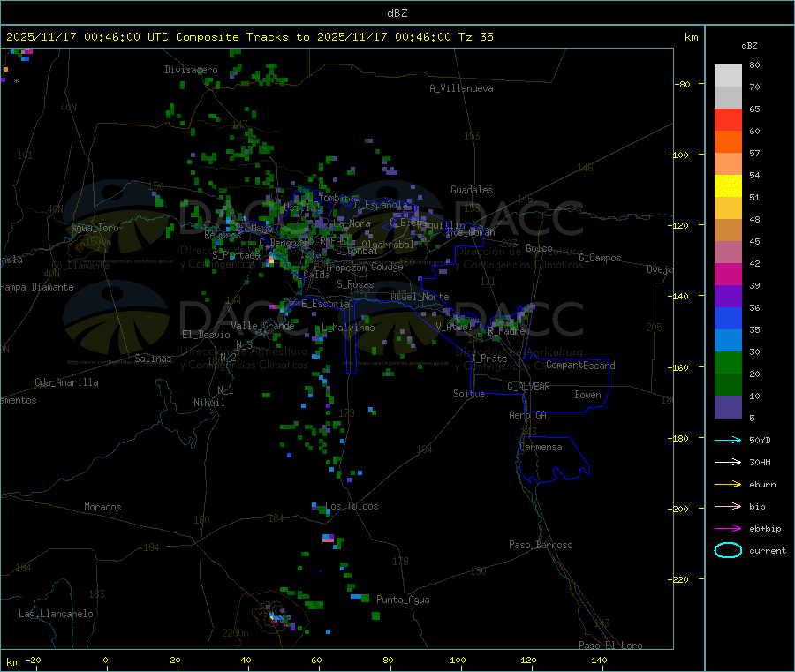795x672 pixels.
Task: Click the yellow eburn arrow legend icon
Action: [x=728, y=484]
